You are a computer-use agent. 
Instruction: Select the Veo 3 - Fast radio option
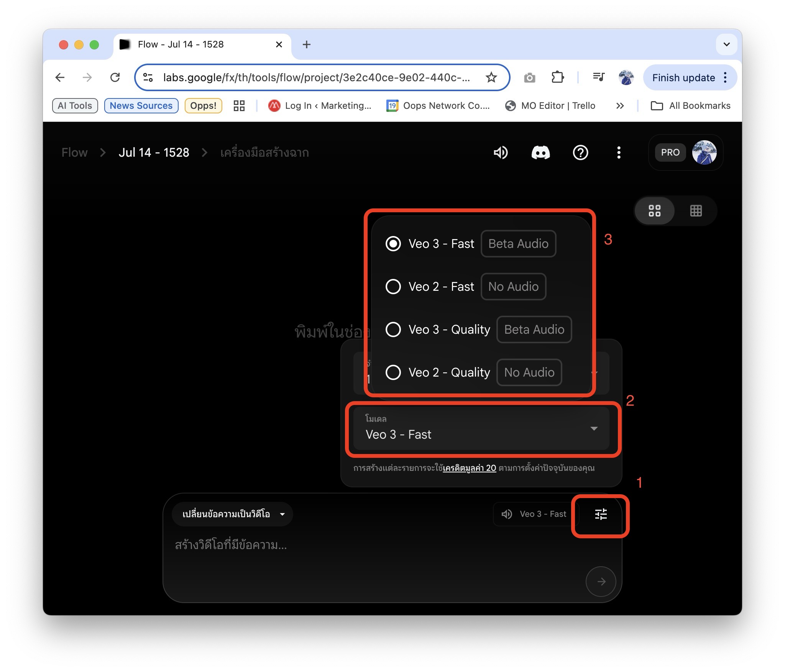(x=393, y=244)
